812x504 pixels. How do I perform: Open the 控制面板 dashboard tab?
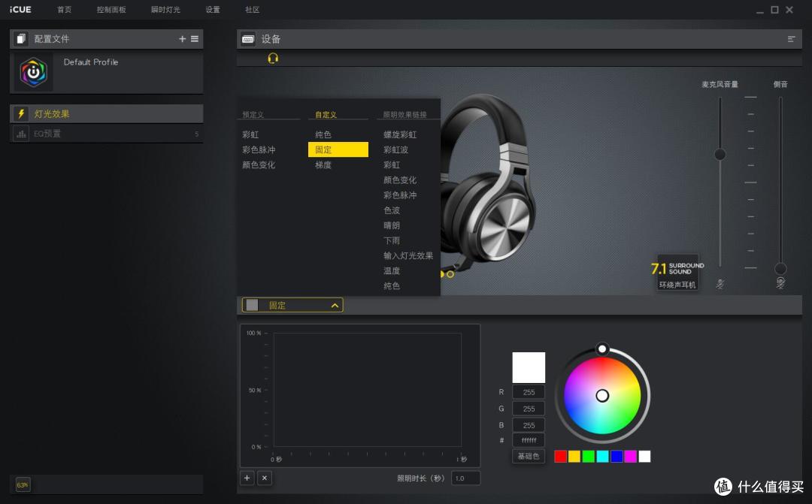[x=111, y=10]
